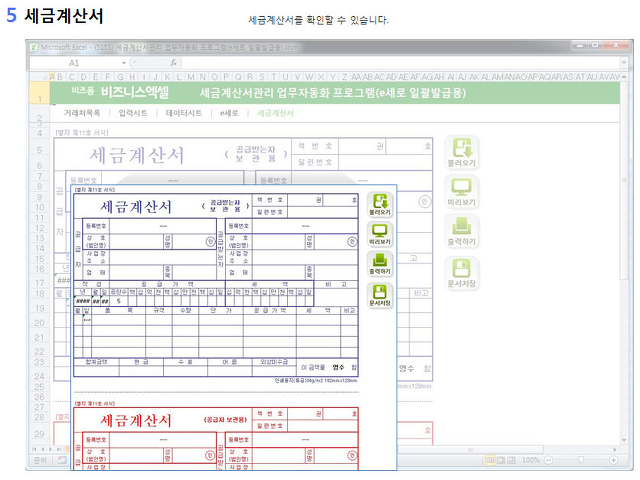Click the 불러오기 icon in the enlarged preview
Screen dimensions: 640x480
380,205
